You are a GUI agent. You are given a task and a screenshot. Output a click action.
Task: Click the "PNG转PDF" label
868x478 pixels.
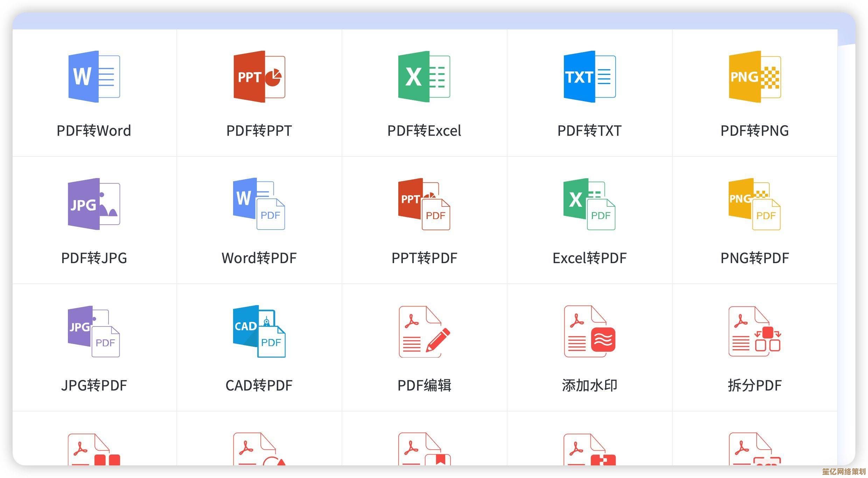coord(755,258)
